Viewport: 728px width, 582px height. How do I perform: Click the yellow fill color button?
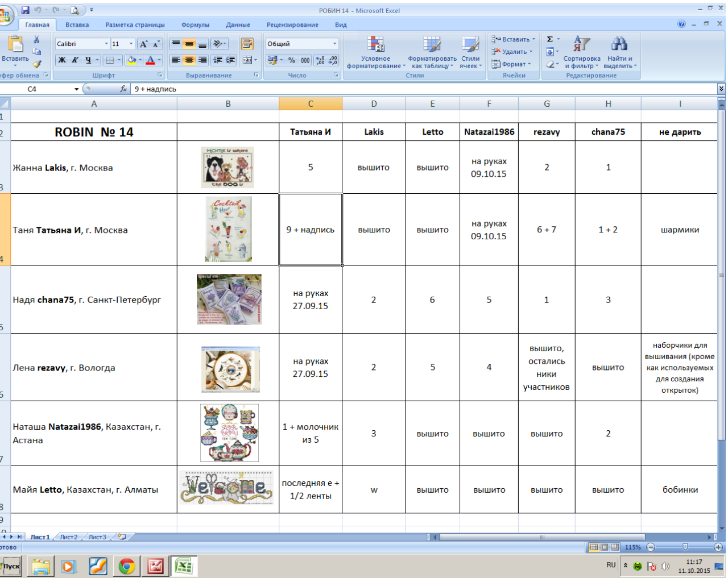coord(131,60)
